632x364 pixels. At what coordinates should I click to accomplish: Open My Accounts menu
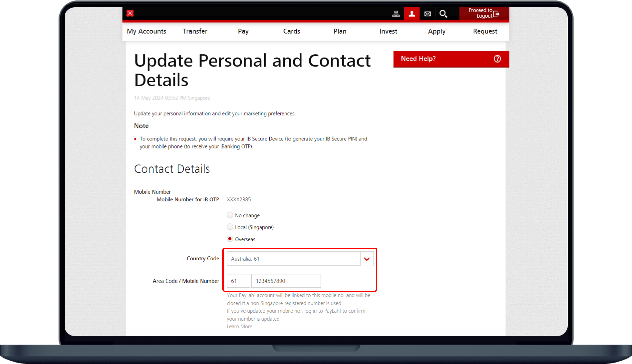click(147, 31)
